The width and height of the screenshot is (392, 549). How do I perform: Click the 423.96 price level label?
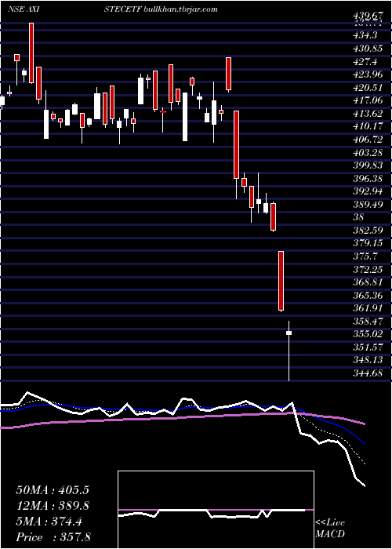point(366,75)
